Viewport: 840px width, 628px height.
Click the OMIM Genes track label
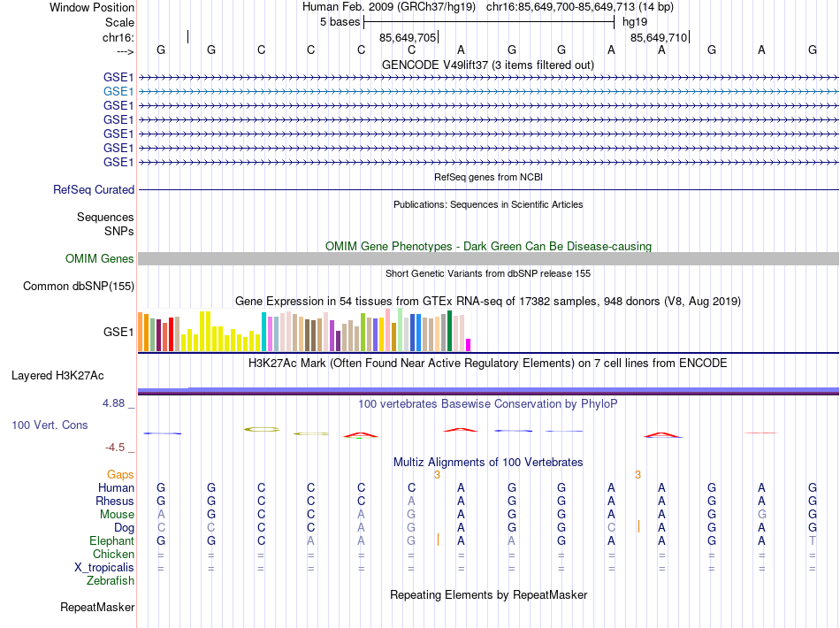(x=99, y=258)
